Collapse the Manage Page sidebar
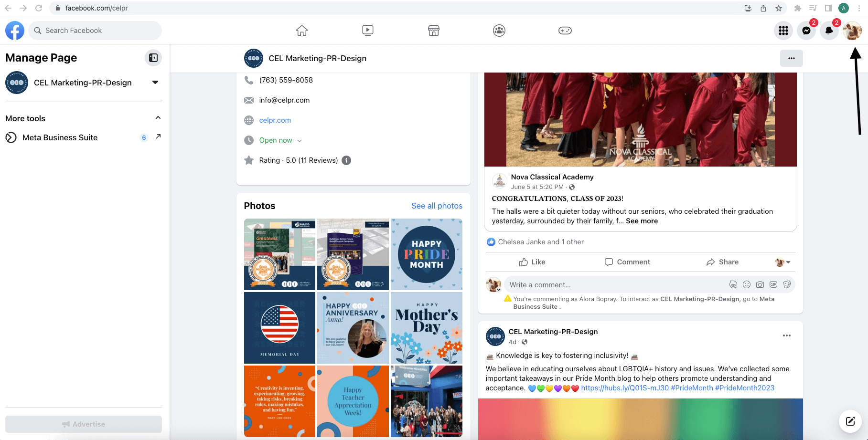 [x=153, y=58]
